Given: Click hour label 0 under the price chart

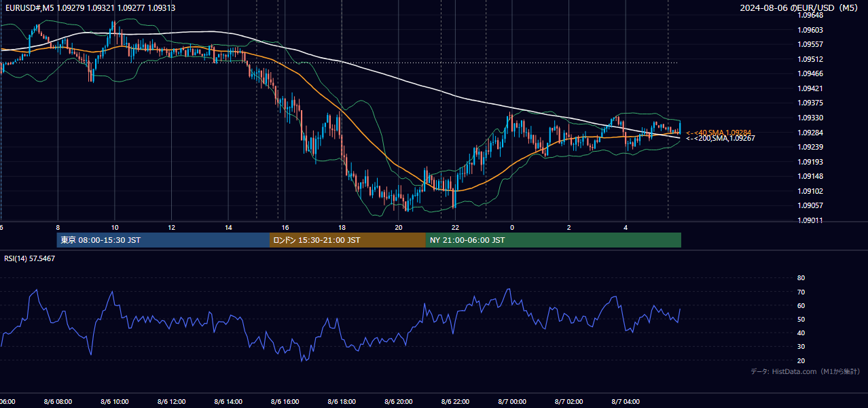Looking at the screenshot, I should 512,227.
